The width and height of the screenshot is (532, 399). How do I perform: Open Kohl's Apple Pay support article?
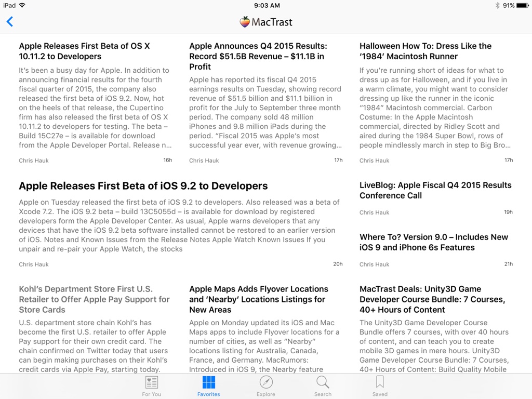(94, 299)
